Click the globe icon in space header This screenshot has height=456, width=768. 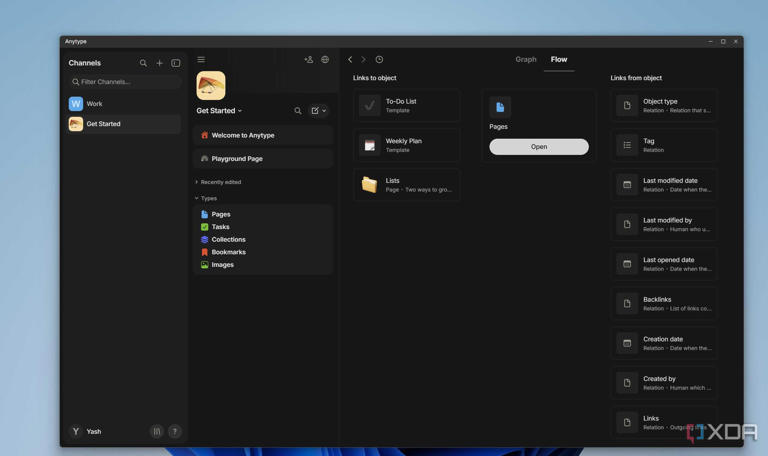pos(325,60)
